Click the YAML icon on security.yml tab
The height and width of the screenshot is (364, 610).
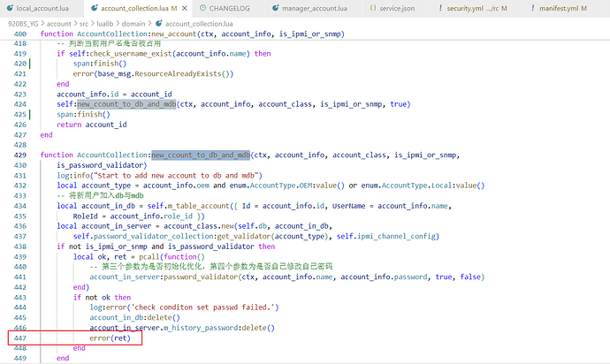[x=442, y=7]
